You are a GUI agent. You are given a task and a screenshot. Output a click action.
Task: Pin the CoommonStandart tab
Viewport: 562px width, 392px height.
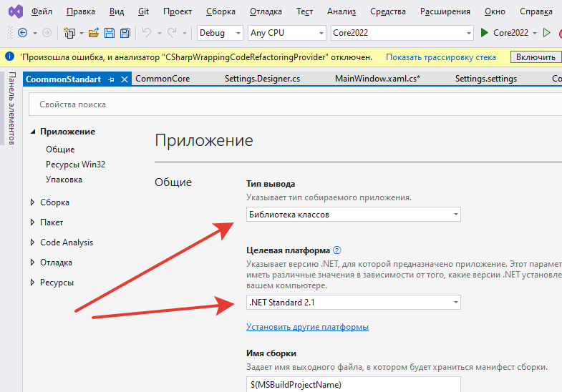click(x=111, y=79)
